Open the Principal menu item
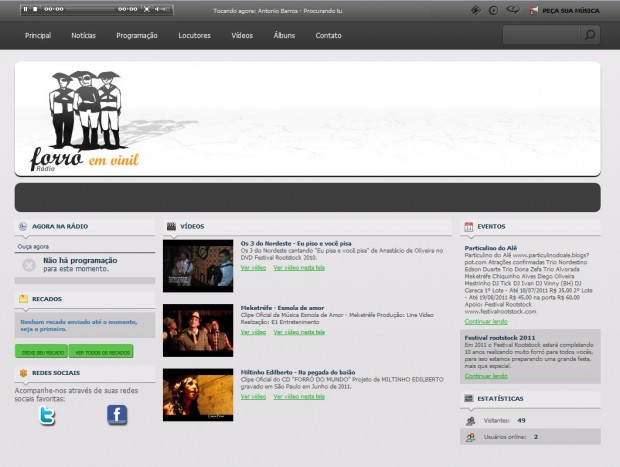Screen dimensions: 620x467 (x=38, y=36)
